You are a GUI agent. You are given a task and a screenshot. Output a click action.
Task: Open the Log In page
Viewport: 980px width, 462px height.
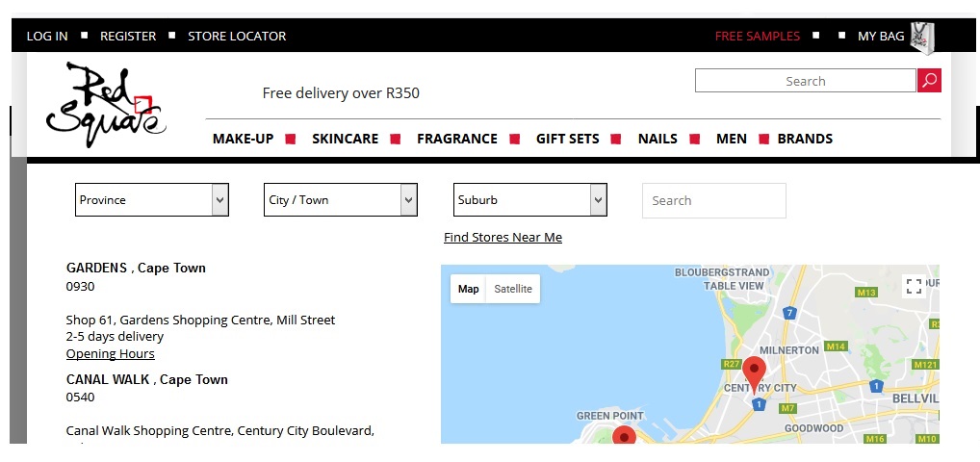coord(47,37)
